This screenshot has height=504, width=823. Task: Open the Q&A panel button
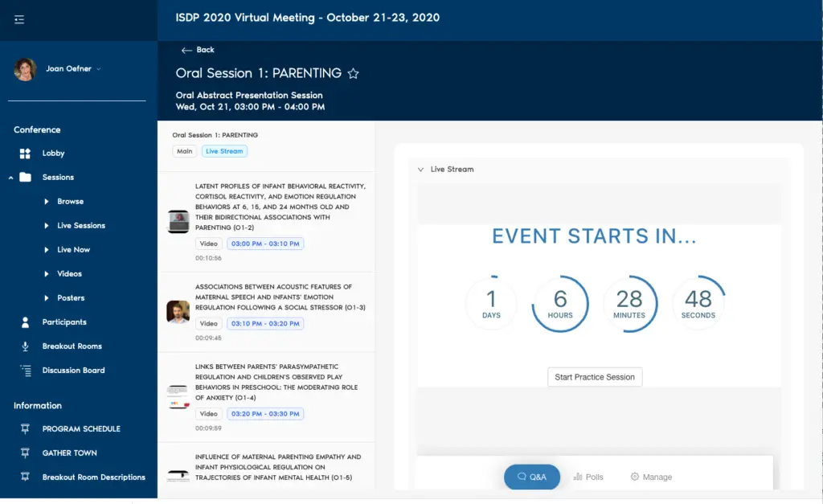click(x=532, y=477)
